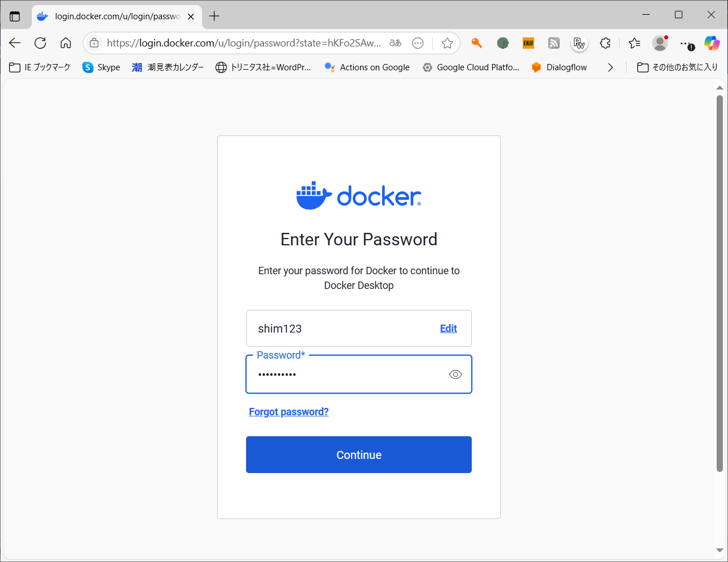Focus the Password input field
728x562 pixels.
(x=346, y=374)
